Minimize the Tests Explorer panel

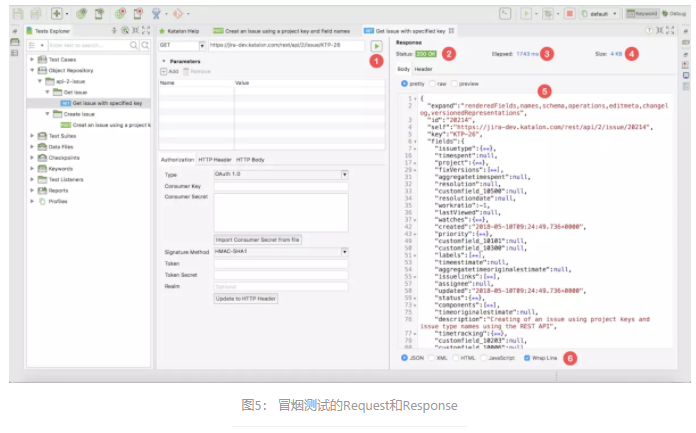pos(135,30)
